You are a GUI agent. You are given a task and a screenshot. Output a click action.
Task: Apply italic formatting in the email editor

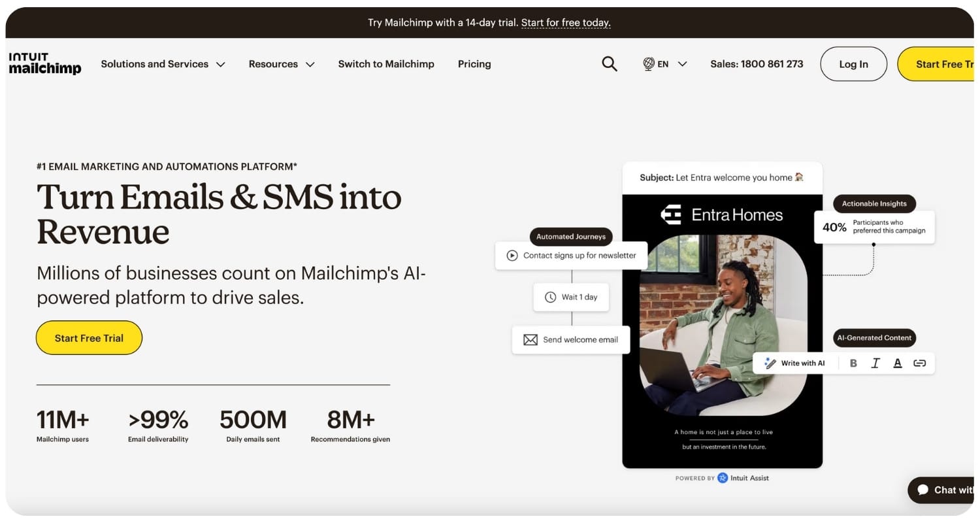pos(875,363)
